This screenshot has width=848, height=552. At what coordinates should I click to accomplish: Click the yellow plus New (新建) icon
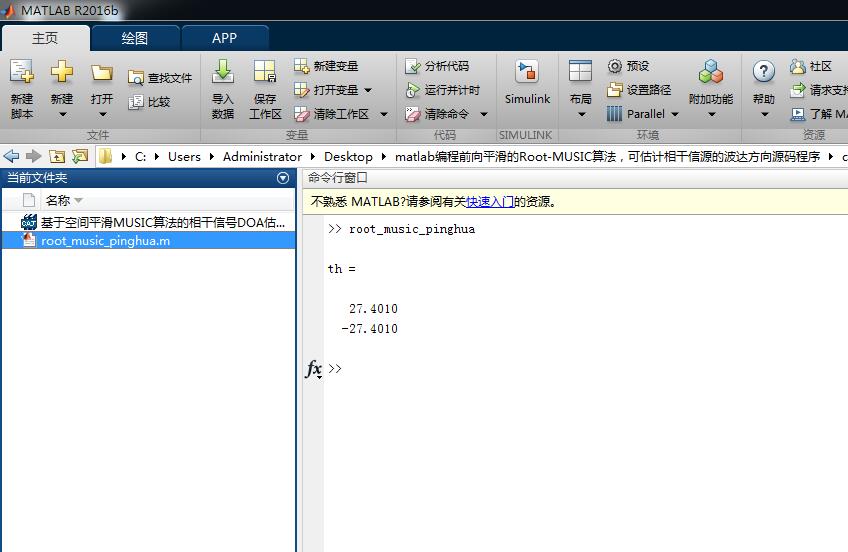[62, 71]
